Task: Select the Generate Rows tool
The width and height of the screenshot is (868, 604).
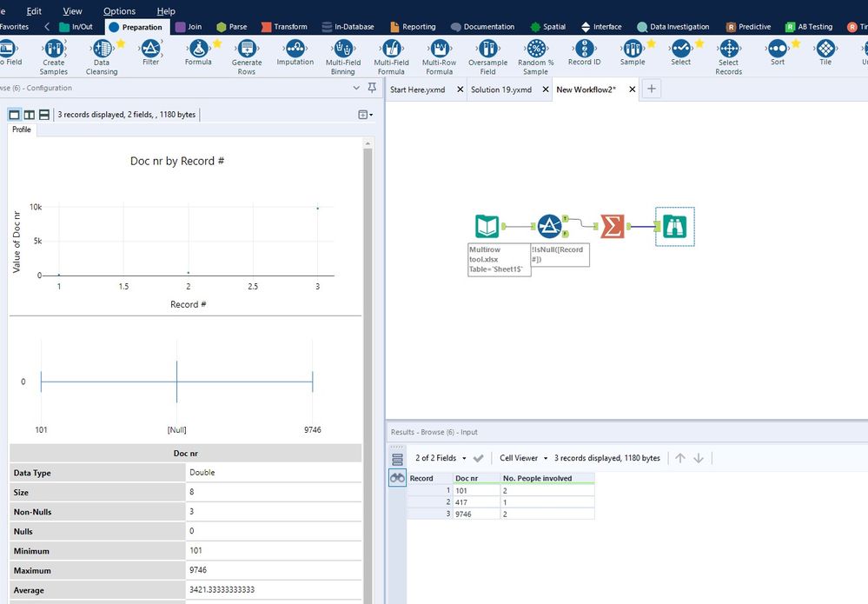Action: pos(247,57)
